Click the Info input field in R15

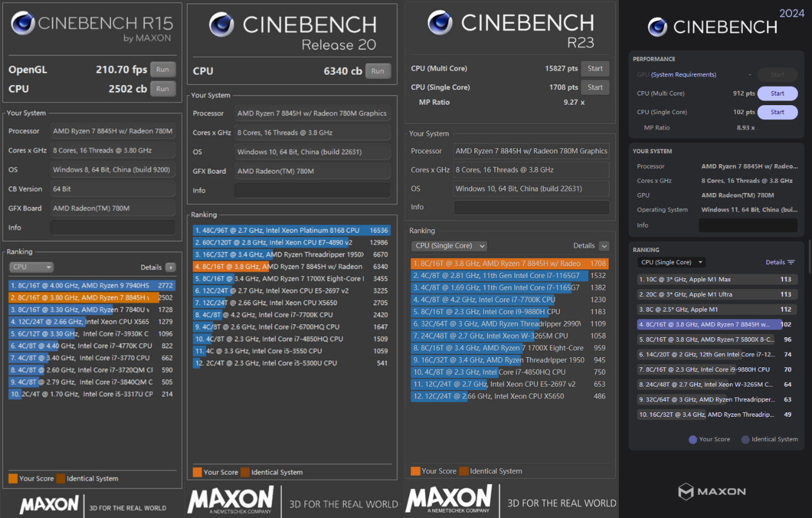(113, 228)
